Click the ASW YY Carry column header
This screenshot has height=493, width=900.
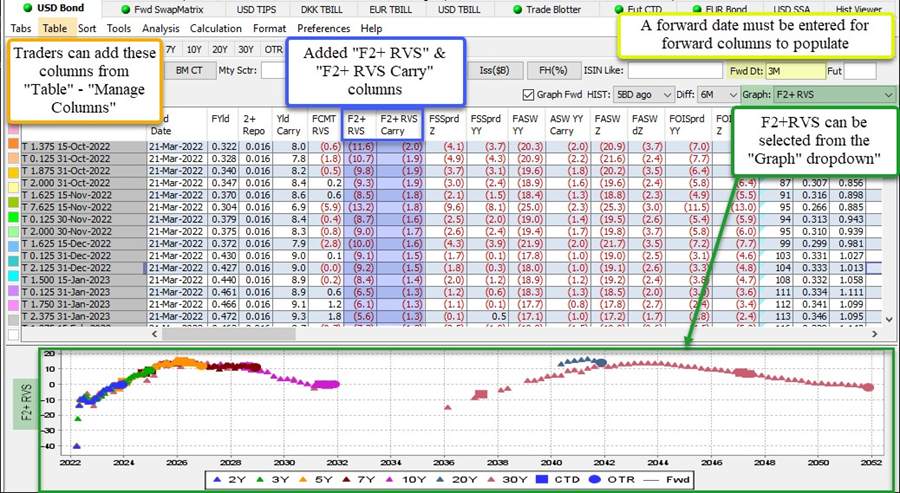568,125
